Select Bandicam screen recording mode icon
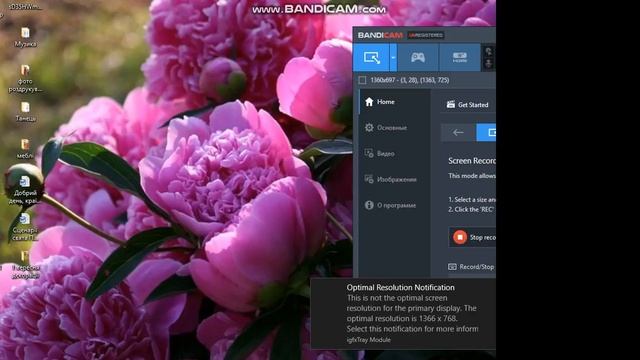 click(371, 58)
